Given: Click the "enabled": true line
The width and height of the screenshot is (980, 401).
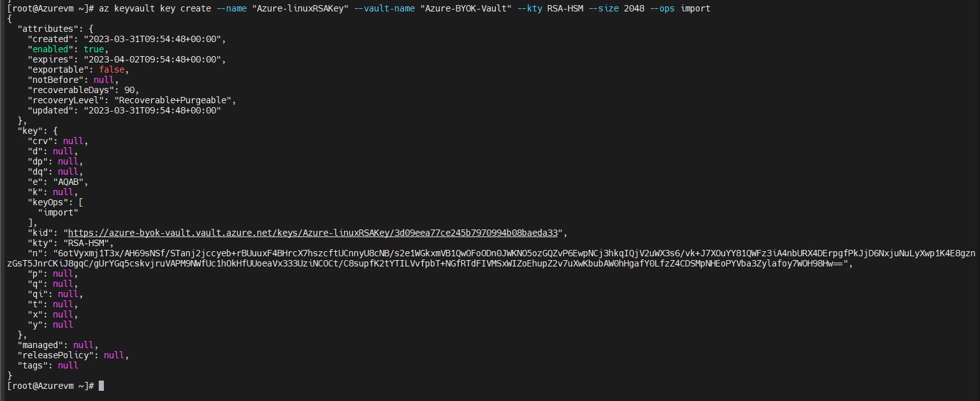Looking at the screenshot, I should (69, 49).
